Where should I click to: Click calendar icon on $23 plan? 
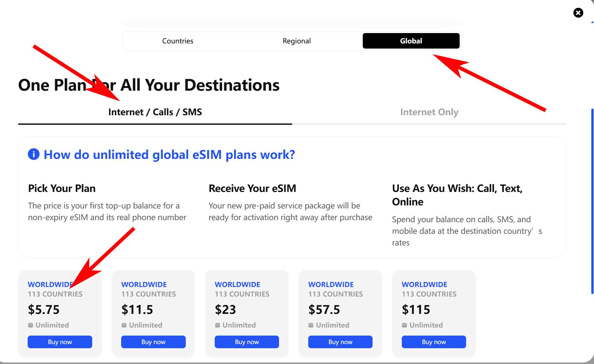click(218, 325)
